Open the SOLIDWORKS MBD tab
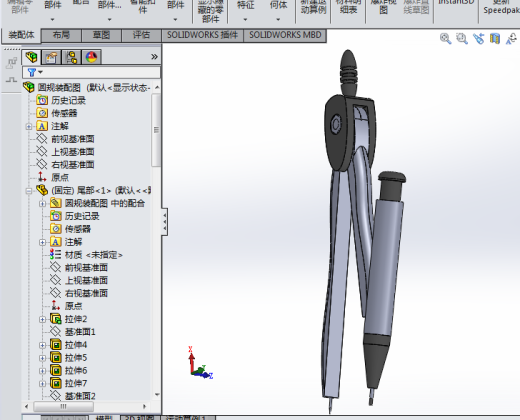 pos(285,35)
